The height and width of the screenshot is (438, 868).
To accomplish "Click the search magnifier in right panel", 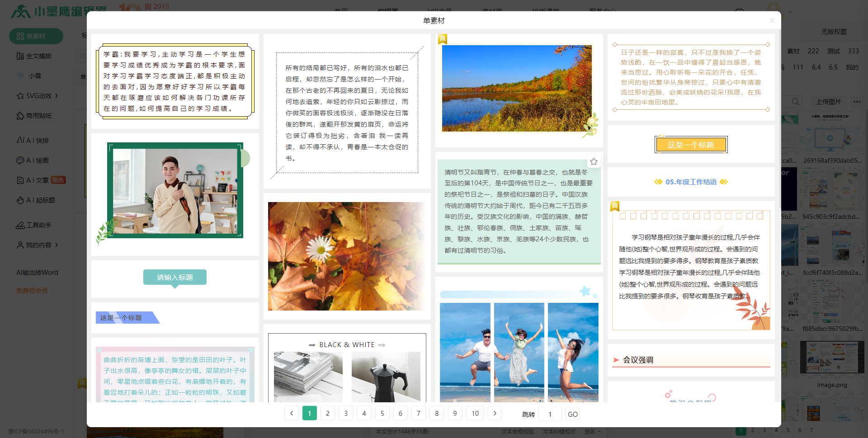I will click(x=795, y=102).
